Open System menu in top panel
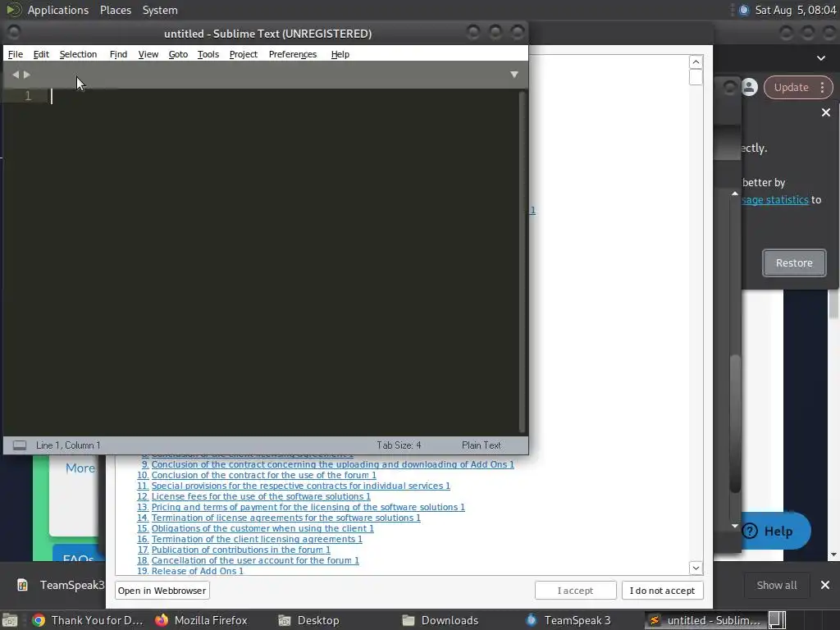The height and width of the screenshot is (630, 840). point(160,10)
